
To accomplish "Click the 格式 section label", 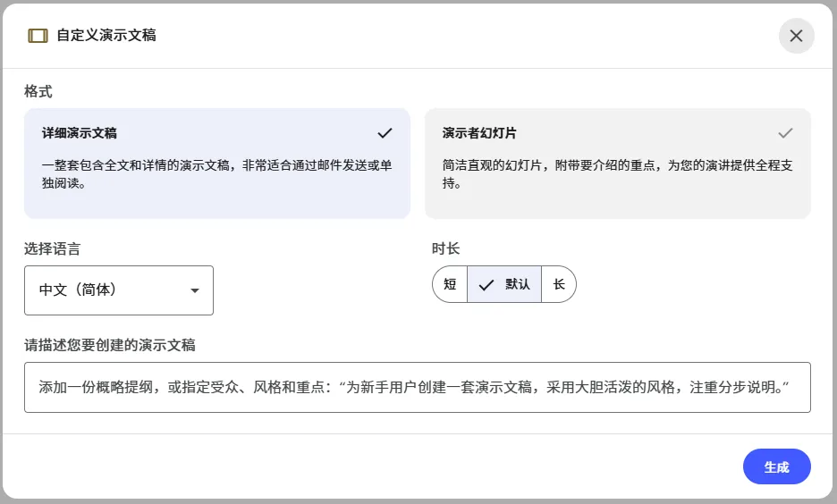I will [38, 91].
